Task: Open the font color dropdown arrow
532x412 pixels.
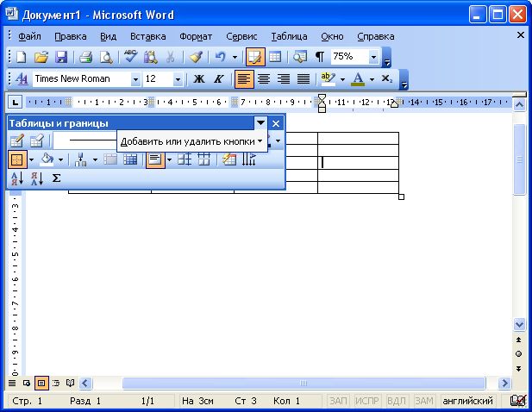Action: 372,79
